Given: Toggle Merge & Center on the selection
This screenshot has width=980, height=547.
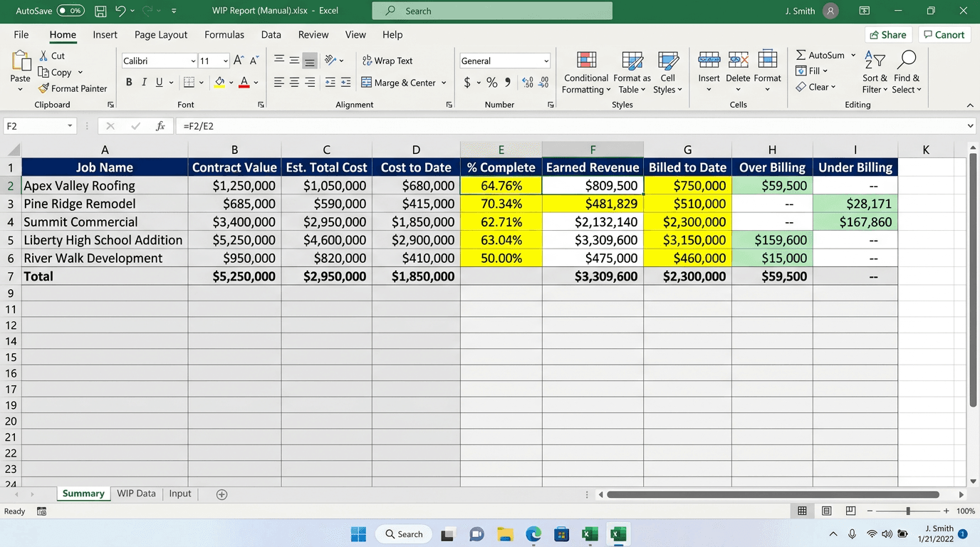Looking at the screenshot, I should (x=399, y=83).
